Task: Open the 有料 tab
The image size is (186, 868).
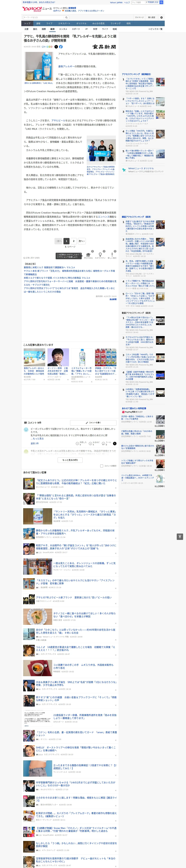Action: [129, 24]
